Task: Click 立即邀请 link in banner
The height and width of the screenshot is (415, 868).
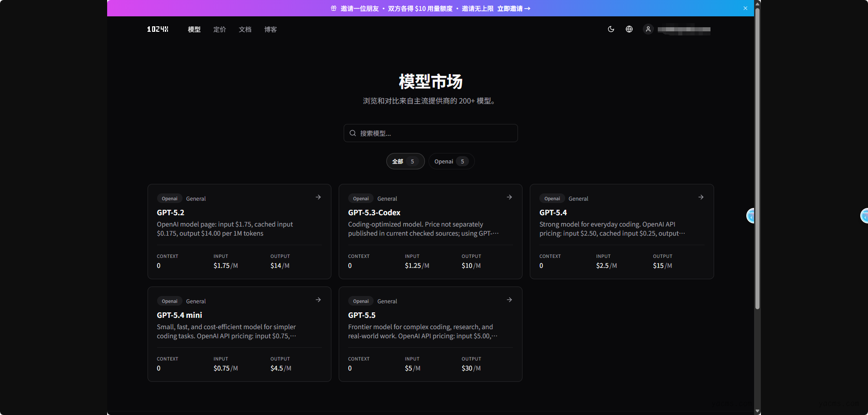Action: (513, 9)
